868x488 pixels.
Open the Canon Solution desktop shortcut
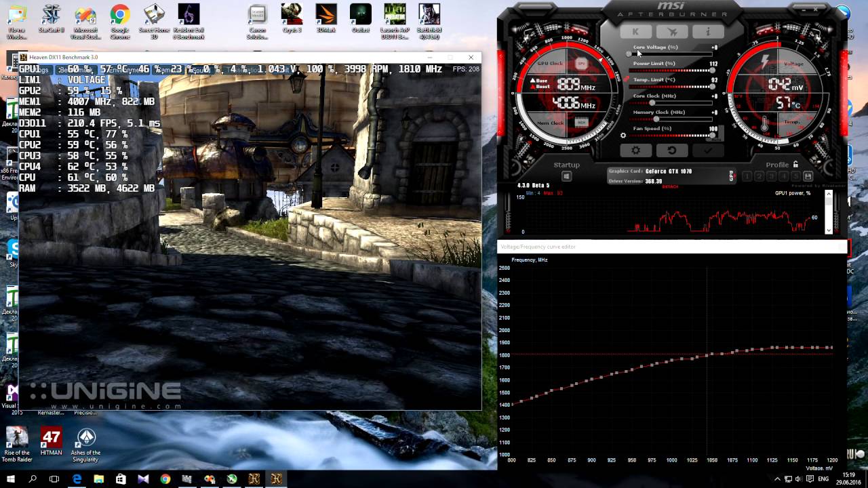pyautogui.click(x=257, y=22)
